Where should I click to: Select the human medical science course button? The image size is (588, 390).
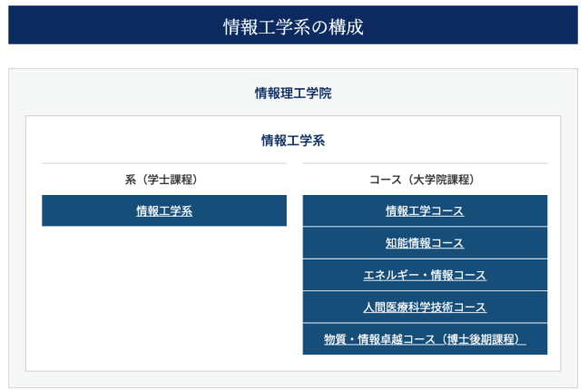pyautogui.click(x=425, y=307)
